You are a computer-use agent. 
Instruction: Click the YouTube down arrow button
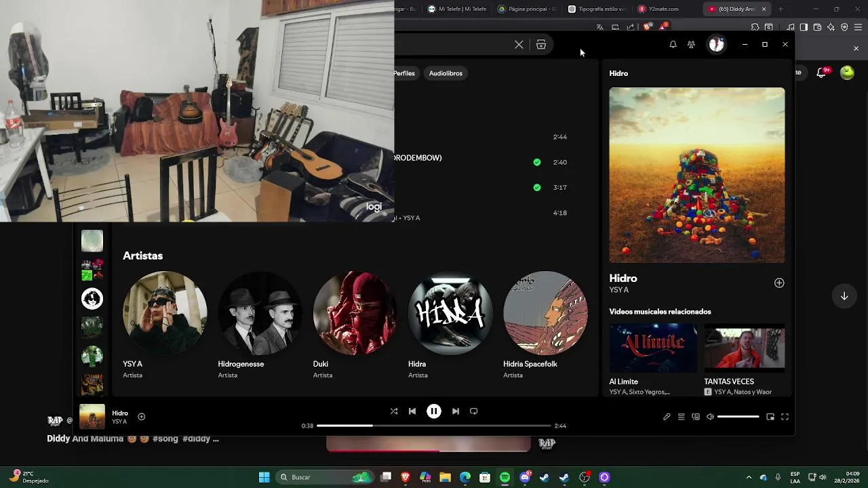tap(844, 296)
